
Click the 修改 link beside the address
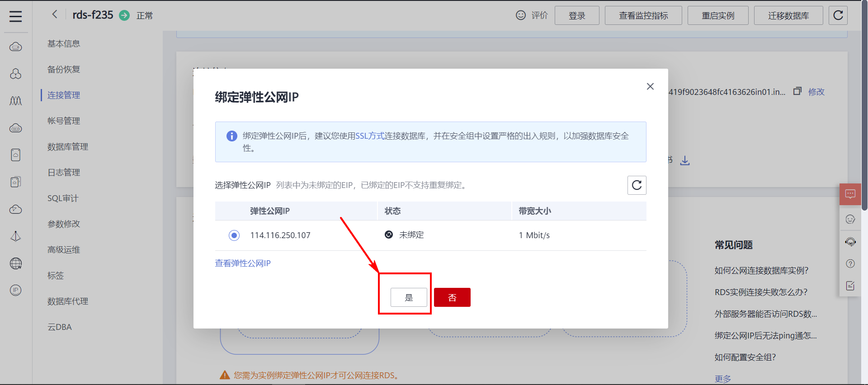tap(816, 92)
